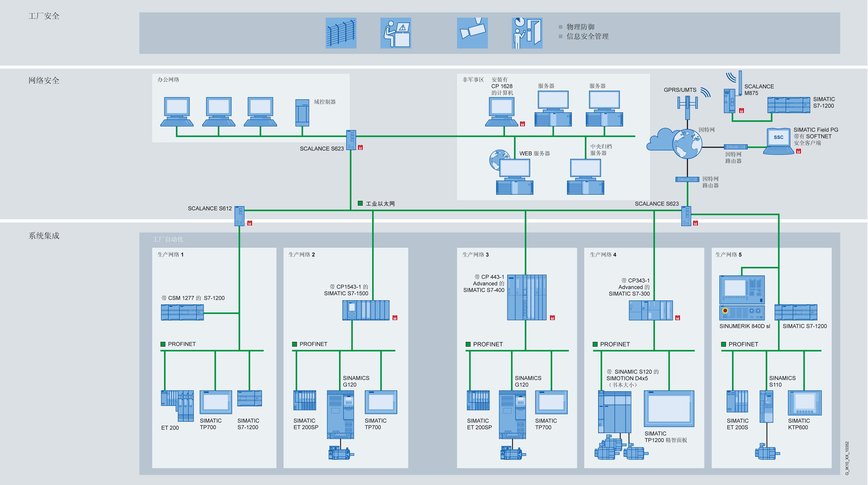This screenshot has width=868, height=485.
Task: Click the SINUMERIK 840D sl panel
Action: pos(742,298)
